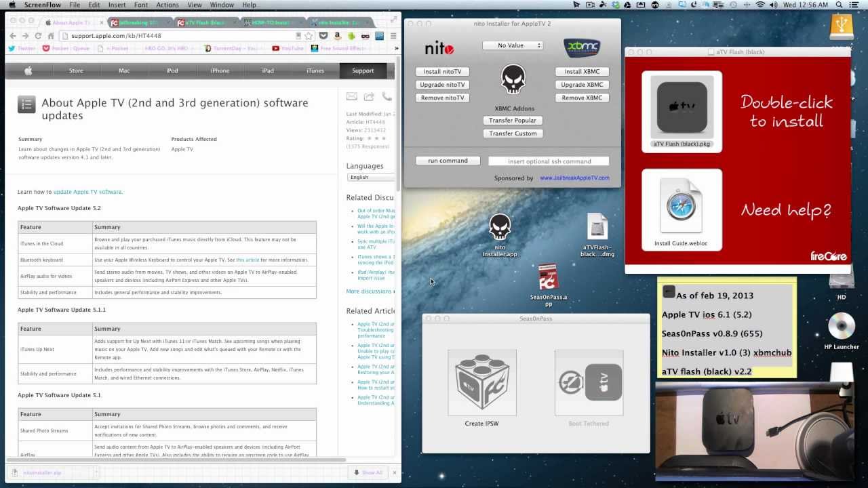Screen dimensions: 868x488
Task: Click the Remove XBMC button
Action: pyautogui.click(x=582, y=98)
